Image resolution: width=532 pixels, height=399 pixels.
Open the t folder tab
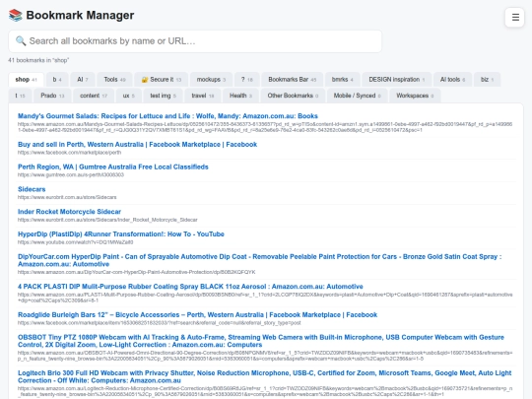pyautogui.click(x=20, y=96)
